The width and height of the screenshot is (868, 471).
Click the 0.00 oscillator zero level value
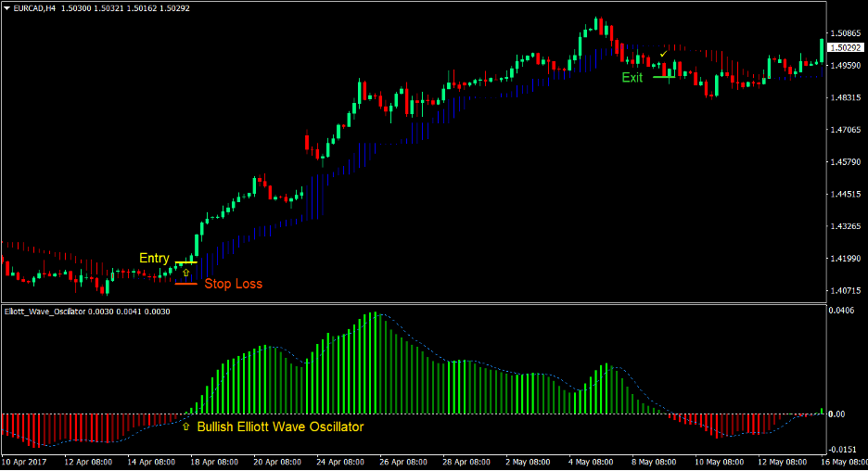[x=836, y=414]
